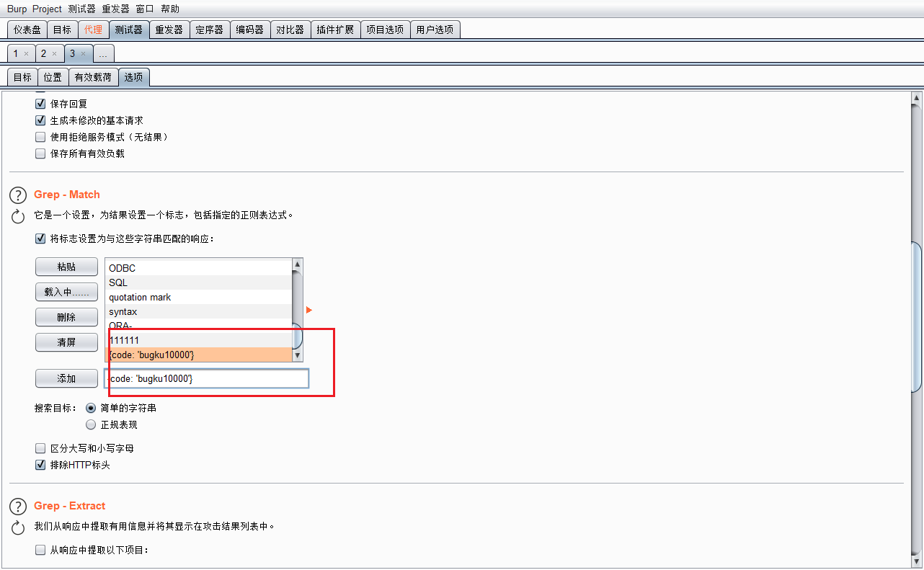This screenshot has width=924, height=570.
Task: Select the 正规表现 radio button
Action: coord(91,424)
